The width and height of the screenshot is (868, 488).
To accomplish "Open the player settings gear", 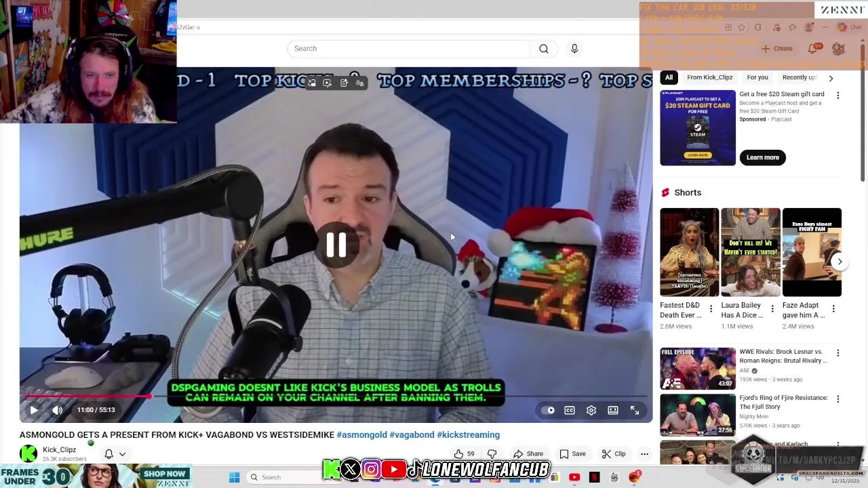I will pos(591,410).
